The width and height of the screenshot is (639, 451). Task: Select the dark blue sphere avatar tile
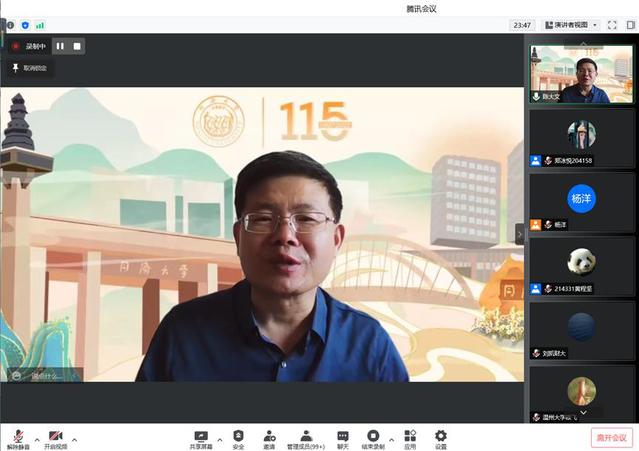(582, 331)
